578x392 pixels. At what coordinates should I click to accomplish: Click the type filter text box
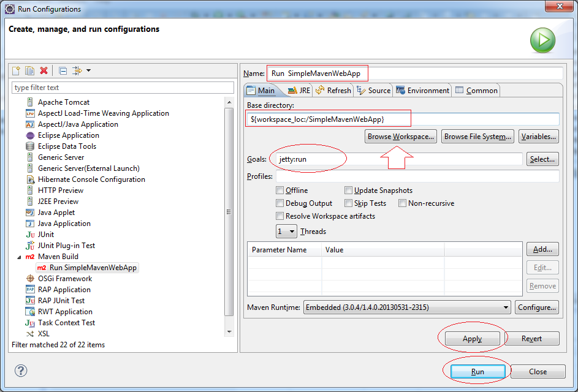[123, 88]
